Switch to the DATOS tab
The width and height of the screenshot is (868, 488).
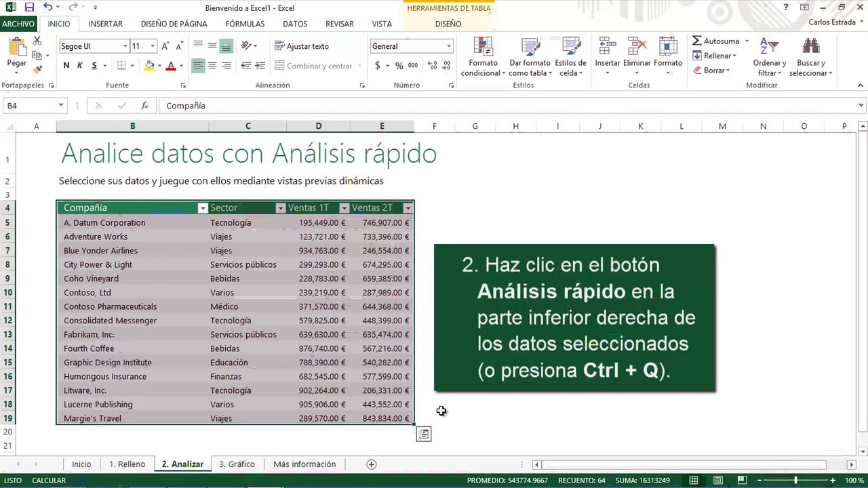[x=295, y=24]
